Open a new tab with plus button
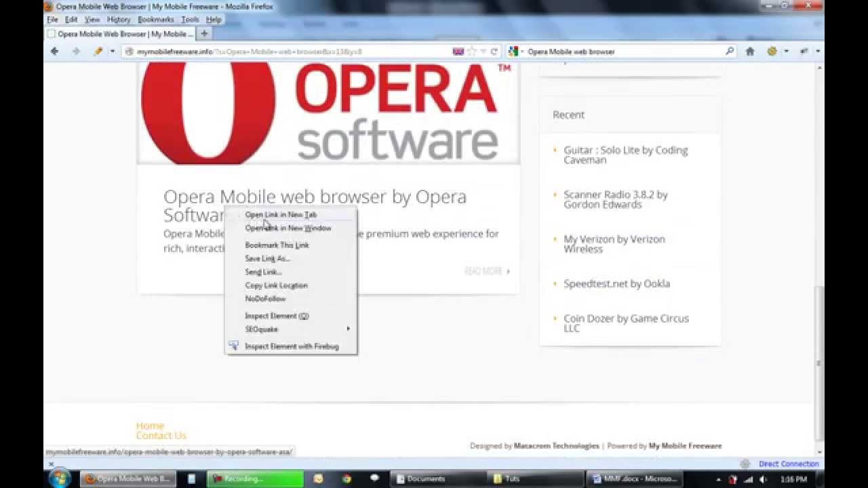 pyautogui.click(x=204, y=33)
